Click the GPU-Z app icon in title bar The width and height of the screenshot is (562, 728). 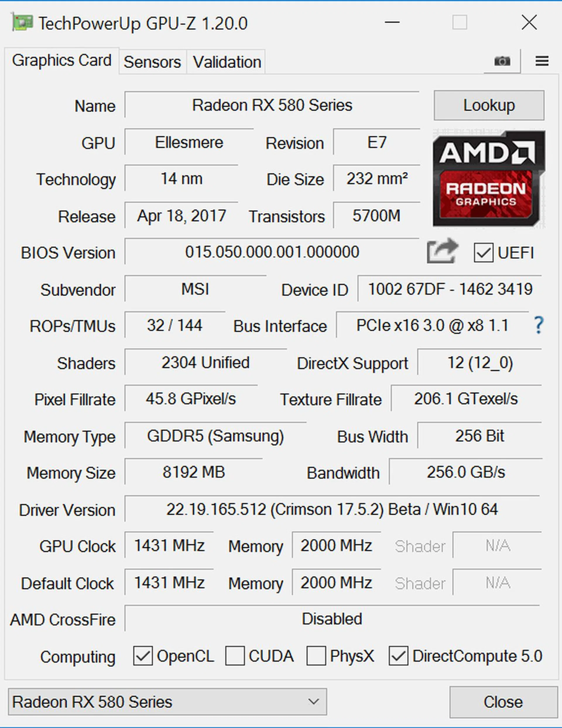pyautogui.click(x=22, y=23)
